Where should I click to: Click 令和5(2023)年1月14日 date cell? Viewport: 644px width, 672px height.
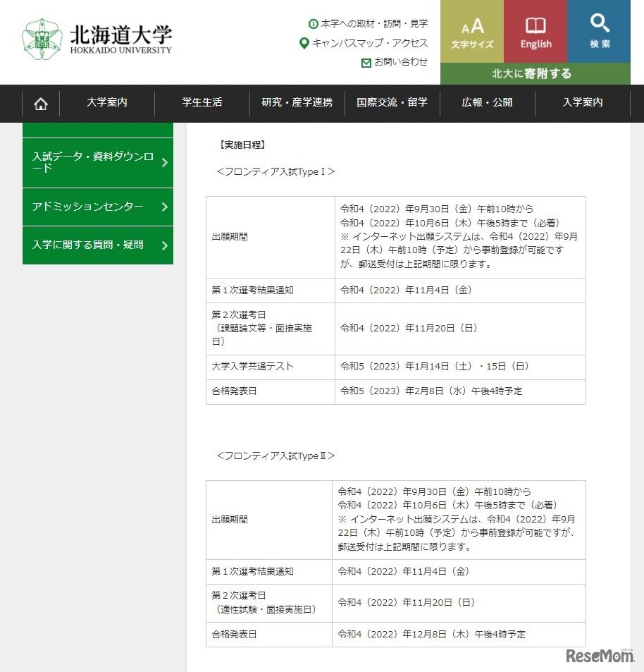tap(460, 367)
